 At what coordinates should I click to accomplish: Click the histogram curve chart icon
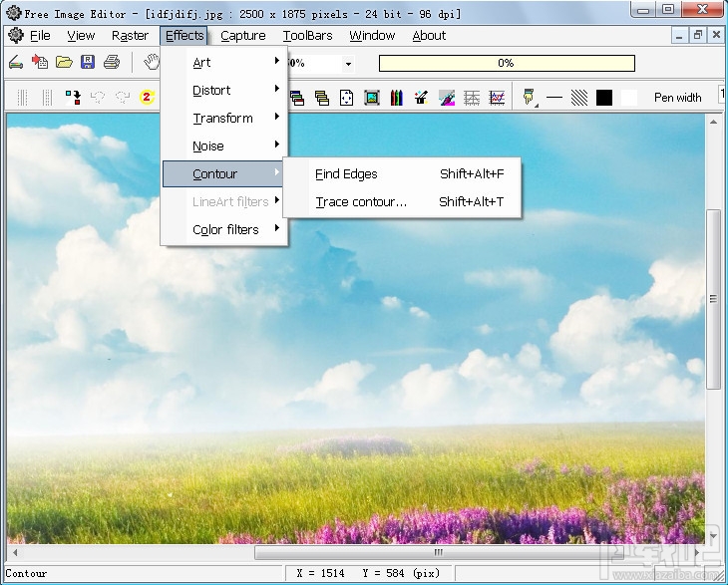[x=497, y=98]
